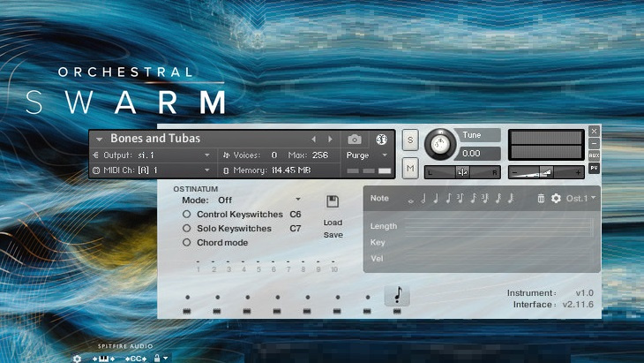Click the Load button
The height and width of the screenshot is (363, 644).
pyautogui.click(x=333, y=223)
